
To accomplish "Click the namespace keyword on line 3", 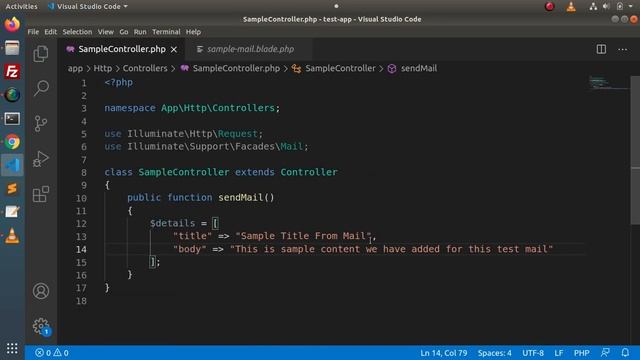I will [130, 108].
